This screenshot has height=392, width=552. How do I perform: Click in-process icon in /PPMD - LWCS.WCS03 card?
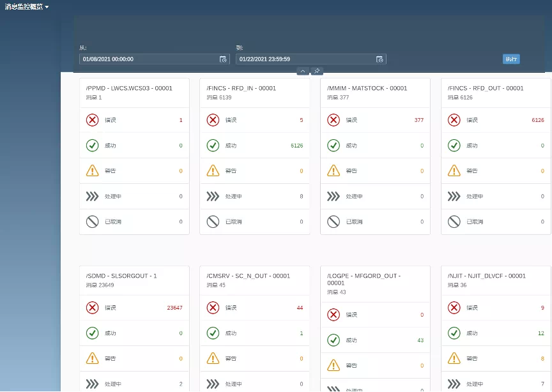point(93,197)
